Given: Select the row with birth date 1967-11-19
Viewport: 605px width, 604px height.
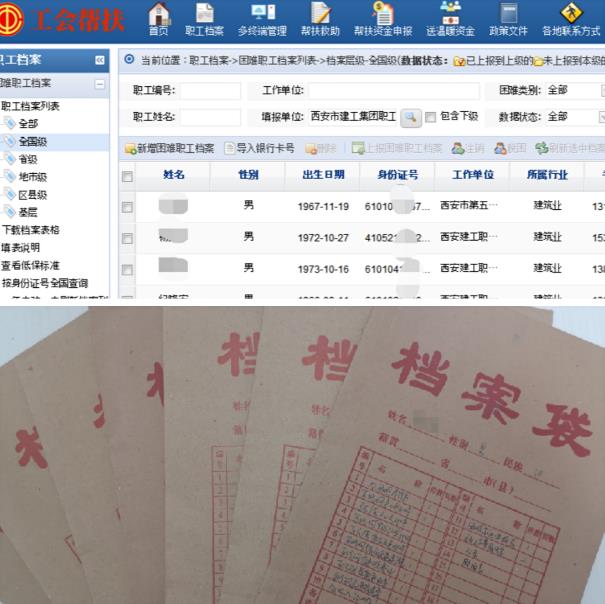Looking at the screenshot, I should click(127, 207).
